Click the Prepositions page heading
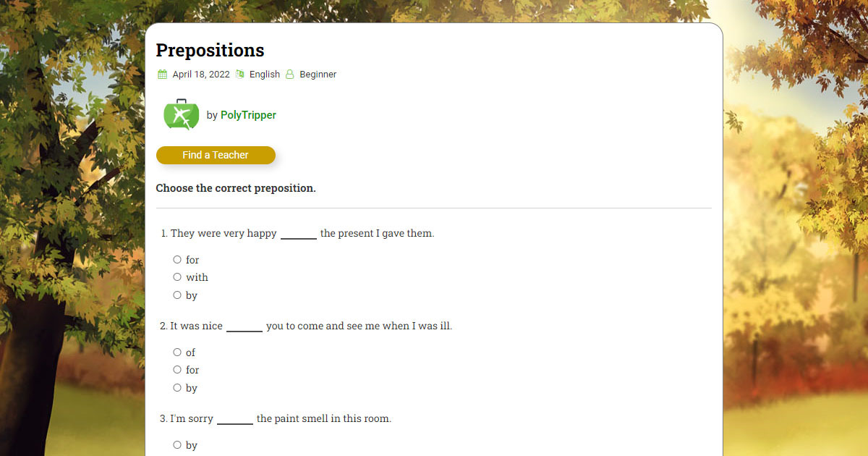This screenshot has height=456, width=868. 210,50
